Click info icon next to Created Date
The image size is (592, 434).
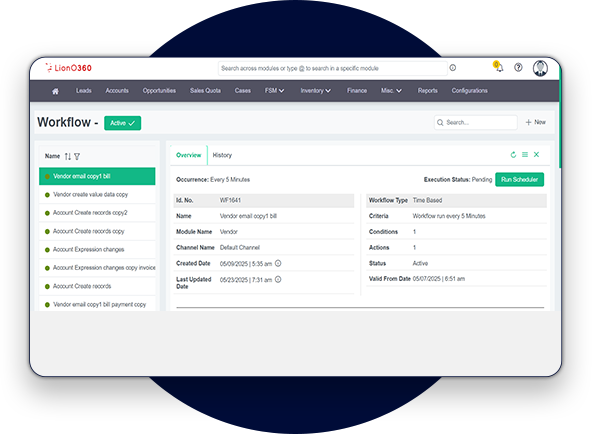coord(278,263)
